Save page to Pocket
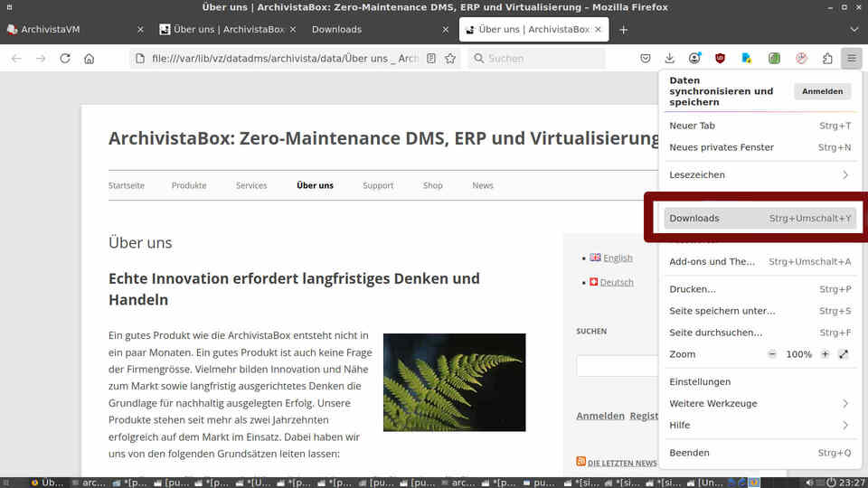Screen dimensions: 868x488 pos(645,58)
